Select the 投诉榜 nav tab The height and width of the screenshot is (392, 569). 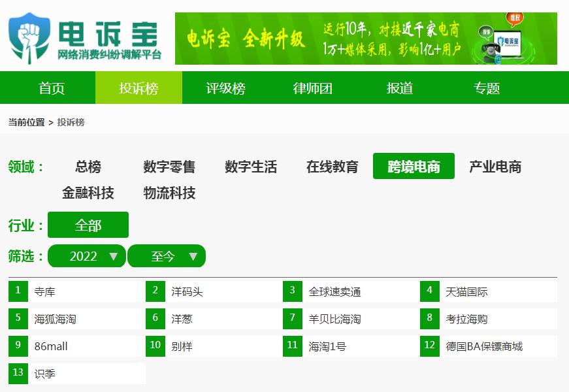point(138,88)
